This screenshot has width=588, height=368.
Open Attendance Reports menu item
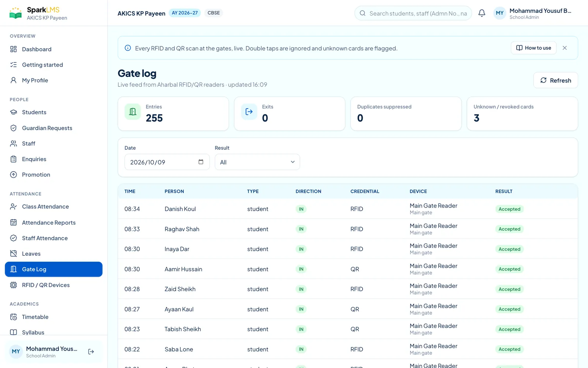[x=54, y=223]
